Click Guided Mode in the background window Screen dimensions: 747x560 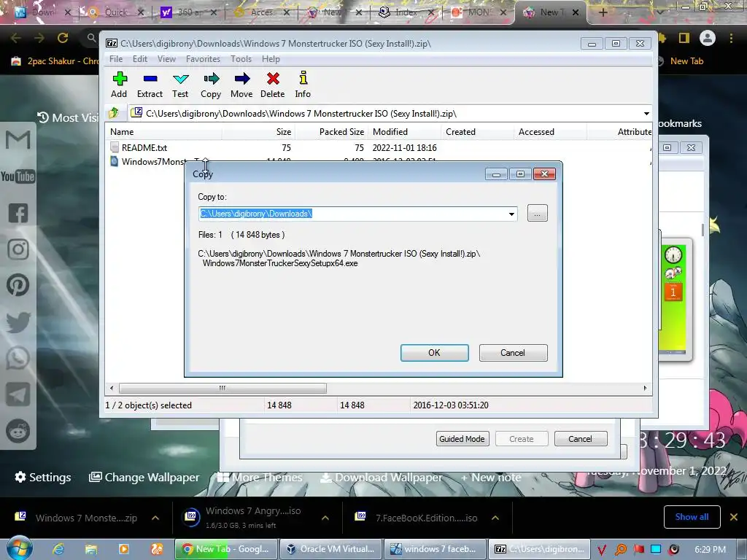tap(462, 439)
